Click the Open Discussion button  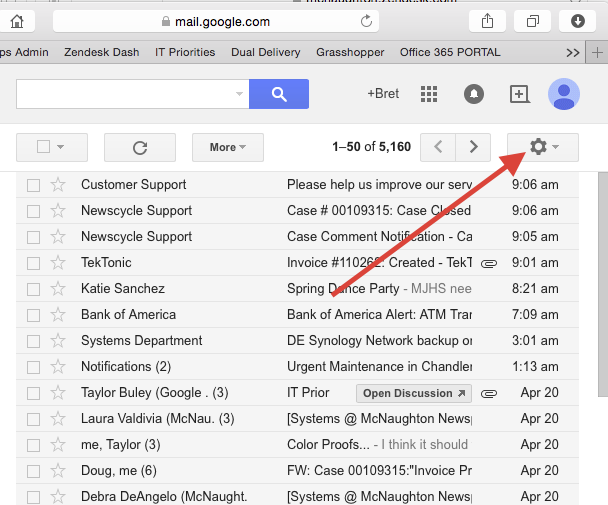tap(414, 393)
